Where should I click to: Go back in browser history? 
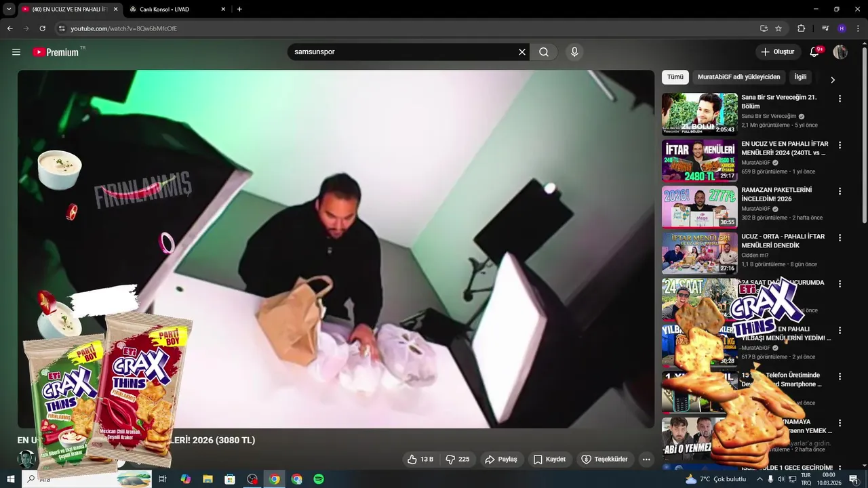pos(9,28)
